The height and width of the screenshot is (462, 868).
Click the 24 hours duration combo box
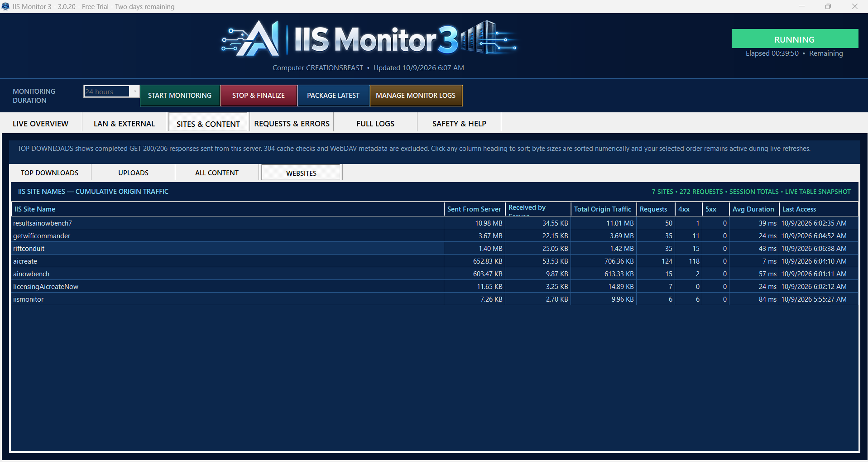[x=111, y=91]
